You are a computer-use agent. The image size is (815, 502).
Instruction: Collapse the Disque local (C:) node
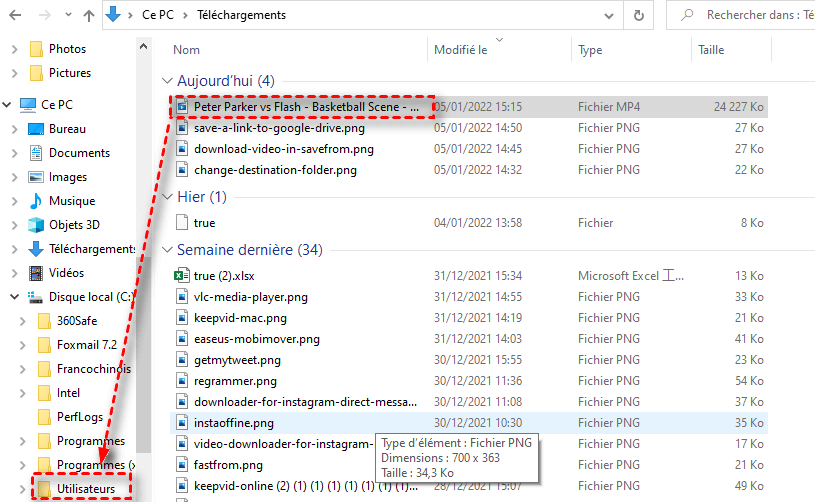(x=15, y=297)
